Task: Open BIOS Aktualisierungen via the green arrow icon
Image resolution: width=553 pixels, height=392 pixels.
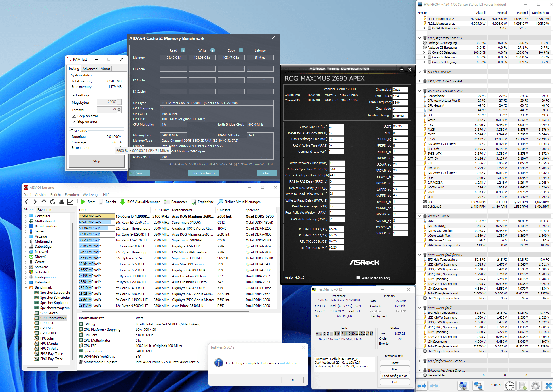Action: pos(123,202)
